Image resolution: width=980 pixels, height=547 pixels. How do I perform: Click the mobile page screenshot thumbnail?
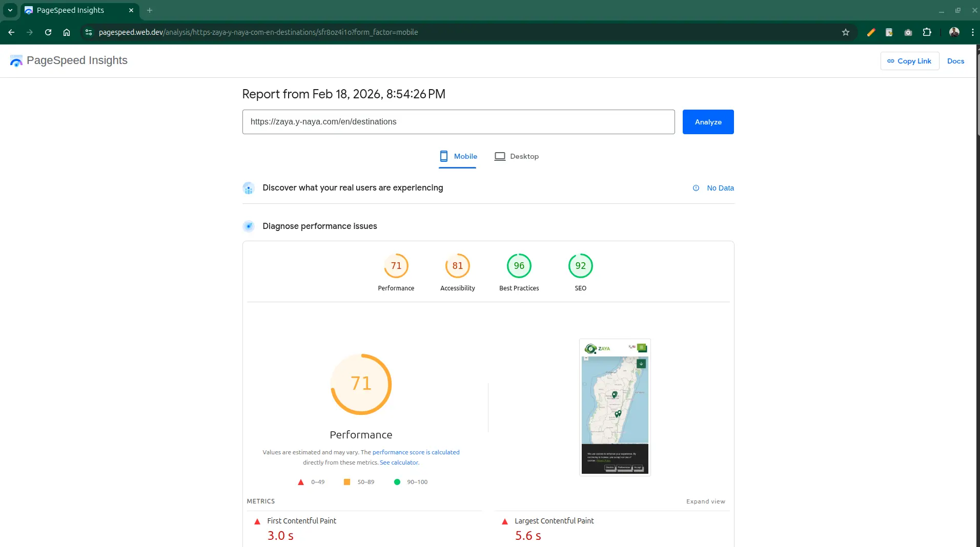(x=615, y=407)
